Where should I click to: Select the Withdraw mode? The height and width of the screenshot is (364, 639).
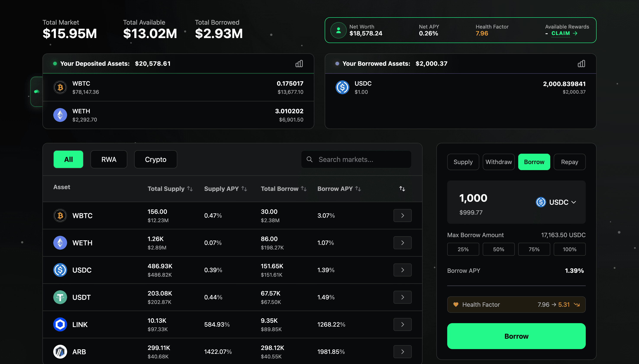coord(498,162)
